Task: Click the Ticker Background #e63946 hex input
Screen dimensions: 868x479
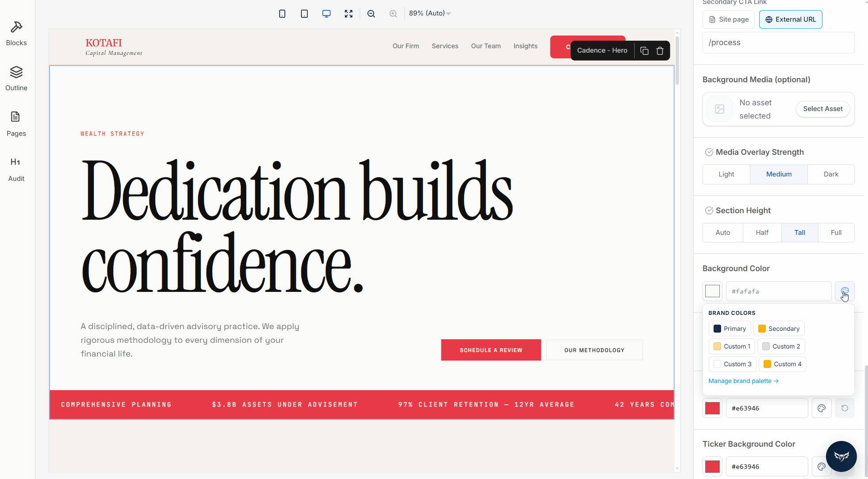Action: tap(767, 466)
